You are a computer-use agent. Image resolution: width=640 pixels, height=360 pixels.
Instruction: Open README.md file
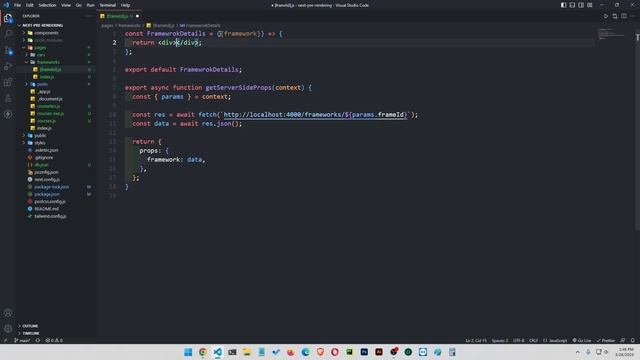click(x=46, y=209)
